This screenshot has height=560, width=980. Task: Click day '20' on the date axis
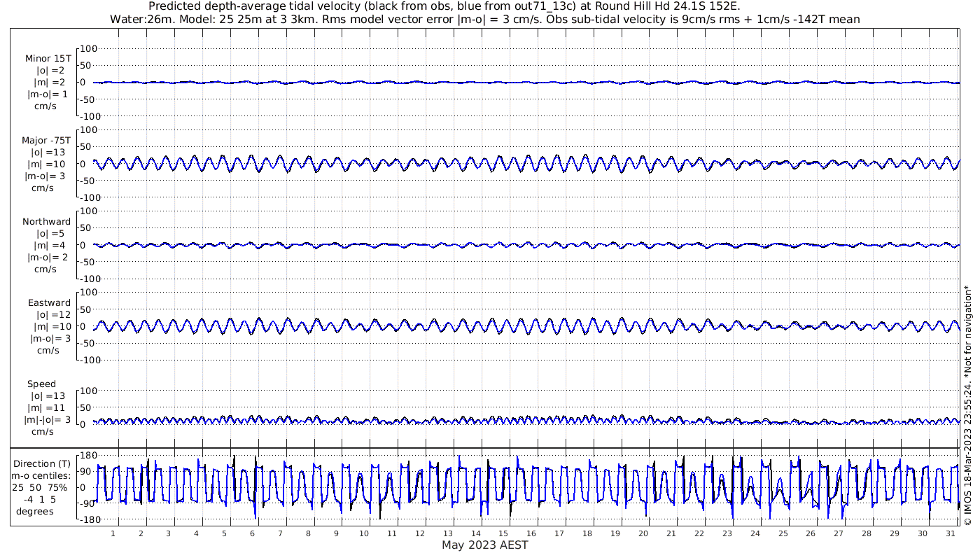[x=643, y=533]
